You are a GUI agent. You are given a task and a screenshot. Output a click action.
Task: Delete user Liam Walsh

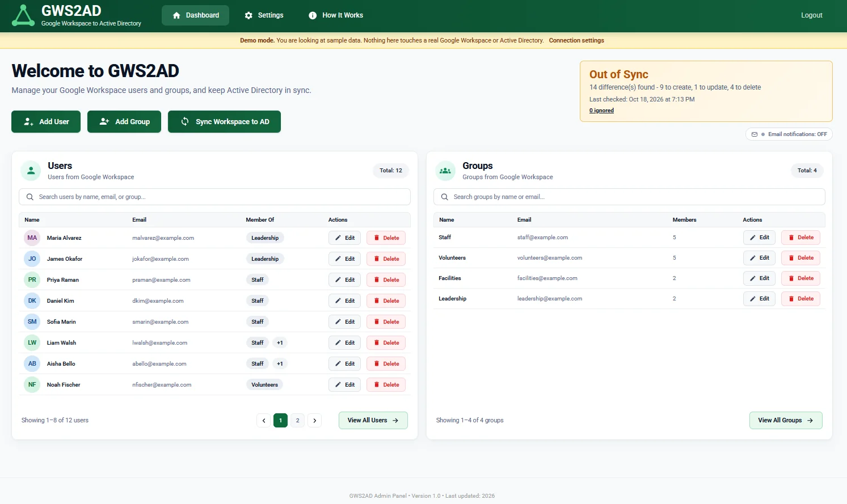[386, 343]
